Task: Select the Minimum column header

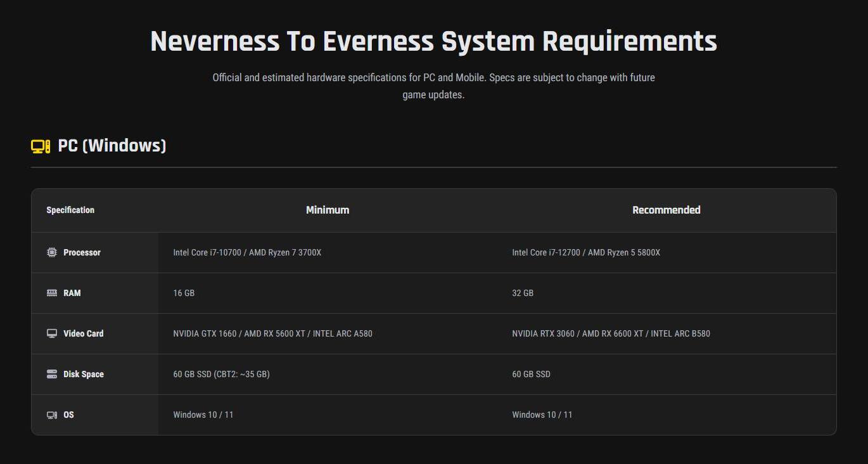Action: [327, 210]
